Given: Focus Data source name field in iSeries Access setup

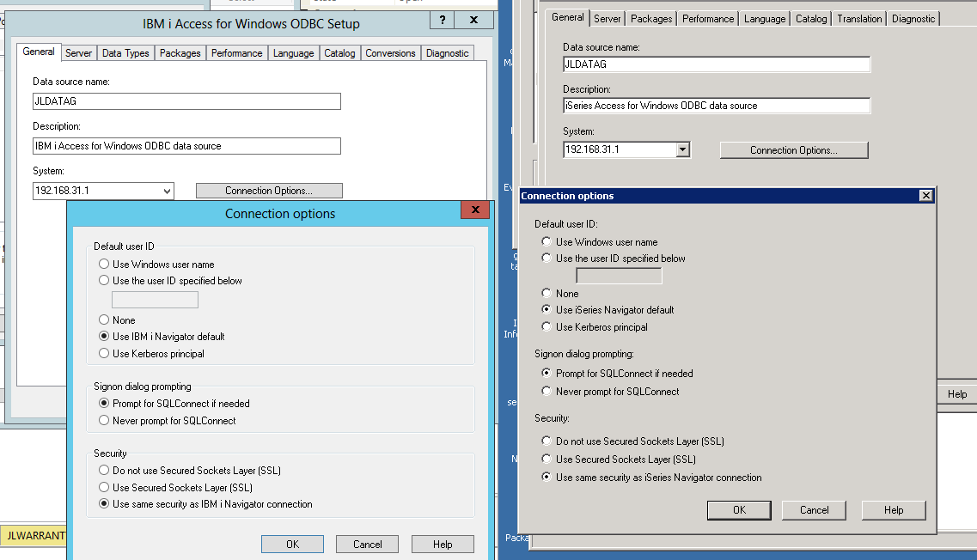Looking at the screenshot, I should (x=717, y=64).
